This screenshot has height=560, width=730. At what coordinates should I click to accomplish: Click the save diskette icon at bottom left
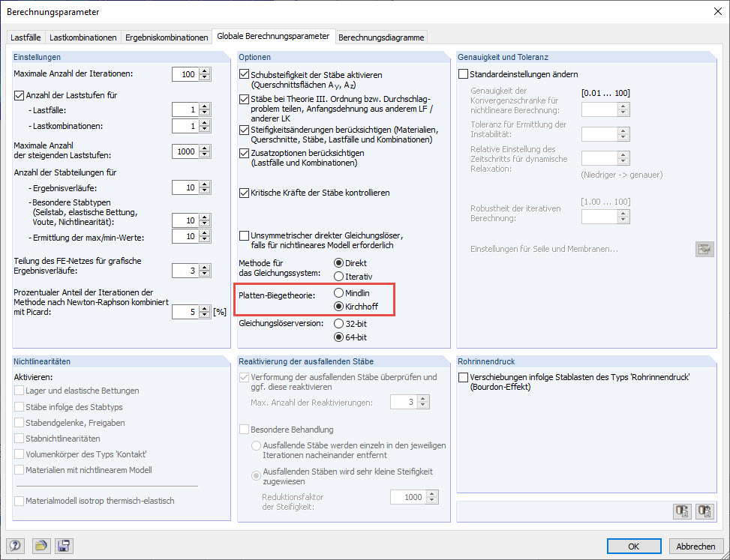(x=64, y=546)
